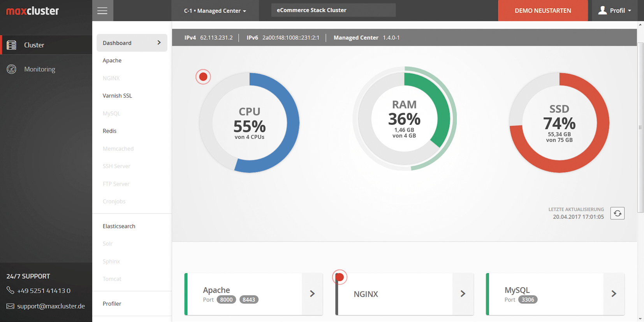Click the scrollbar up arrow

[x=640, y=25]
